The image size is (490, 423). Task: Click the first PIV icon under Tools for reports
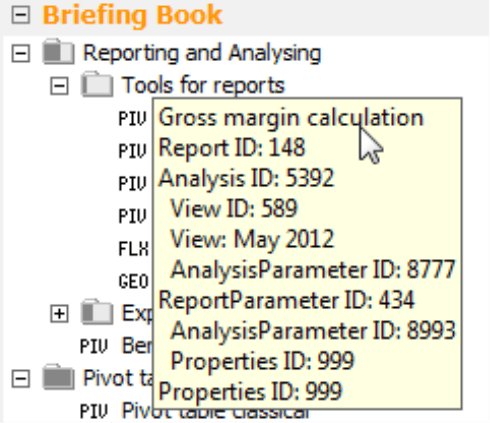tap(132, 118)
